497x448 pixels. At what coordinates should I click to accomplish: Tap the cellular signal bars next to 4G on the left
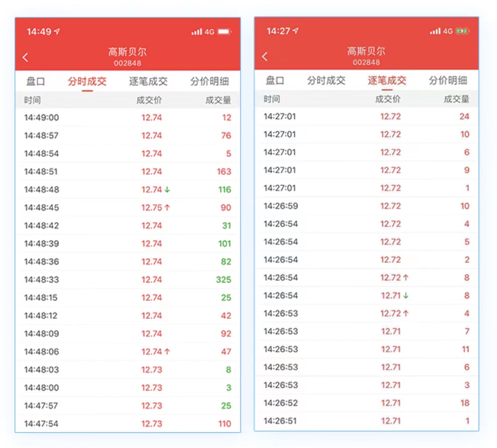[196, 31]
